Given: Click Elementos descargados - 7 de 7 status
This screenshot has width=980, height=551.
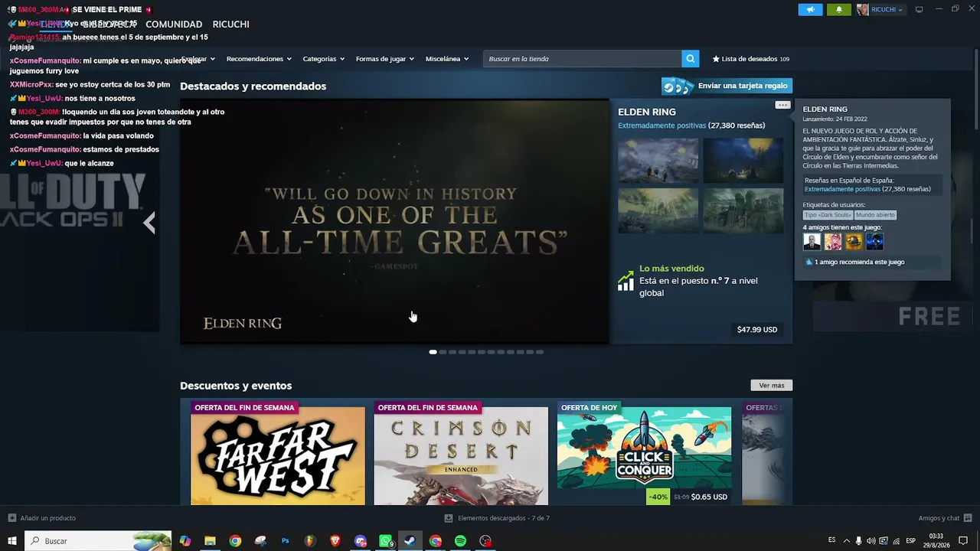Looking at the screenshot, I should [504, 518].
